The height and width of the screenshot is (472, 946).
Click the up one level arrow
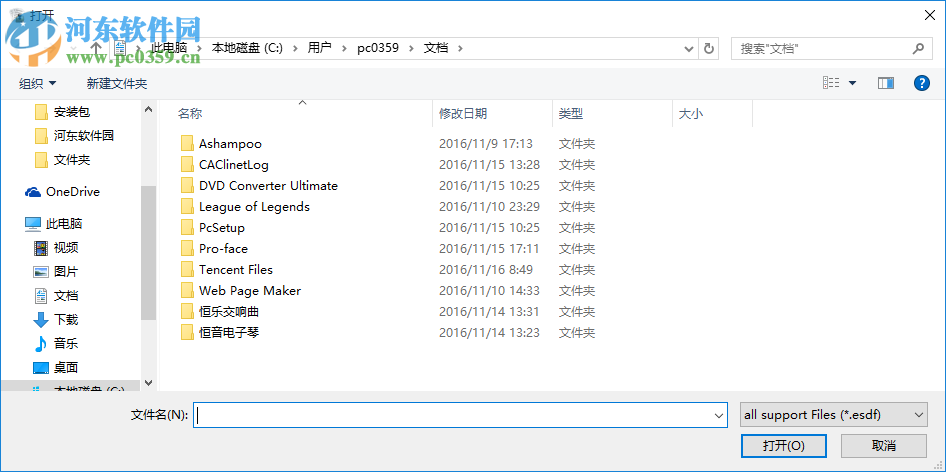click(x=96, y=48)
